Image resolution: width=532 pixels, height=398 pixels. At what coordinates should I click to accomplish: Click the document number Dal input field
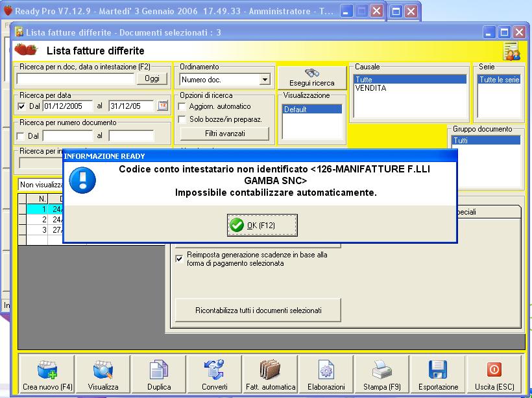67,136
